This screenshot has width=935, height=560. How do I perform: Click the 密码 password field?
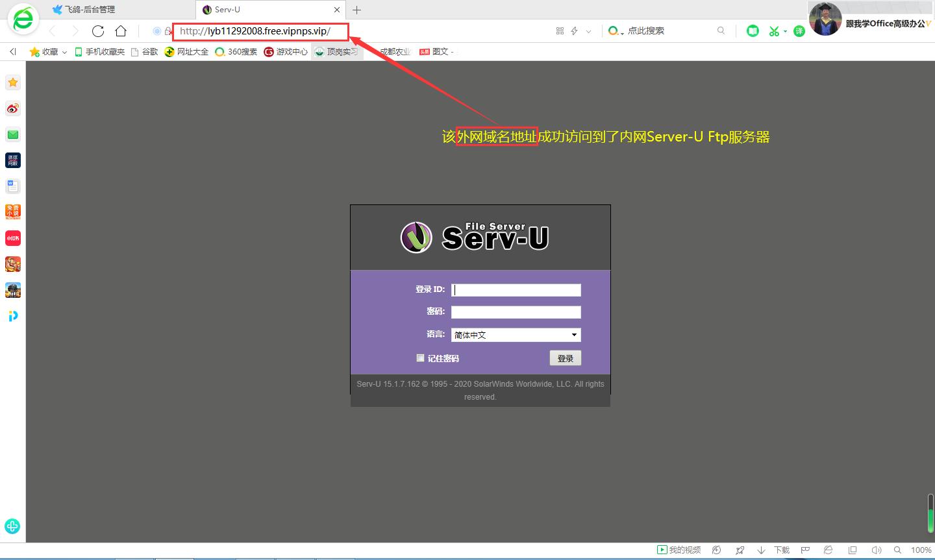pos(516,312)
